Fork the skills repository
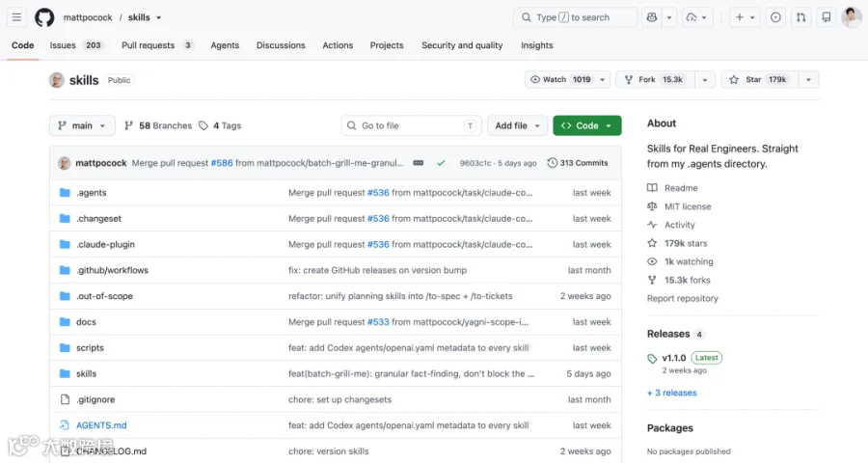Image resolution: width=868 pixels, height=463 pixels. [656, 80]
